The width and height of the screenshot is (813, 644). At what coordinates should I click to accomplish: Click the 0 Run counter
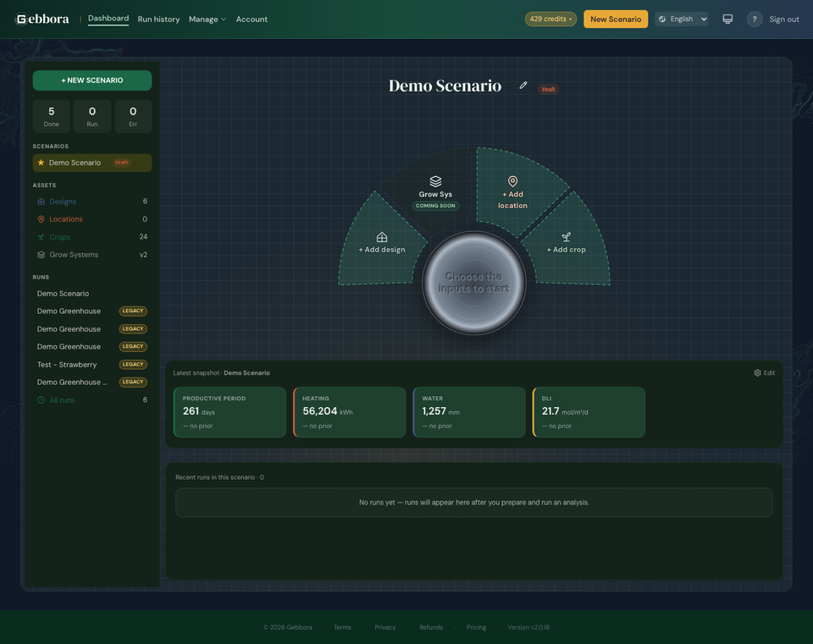(x=92, y=116)
